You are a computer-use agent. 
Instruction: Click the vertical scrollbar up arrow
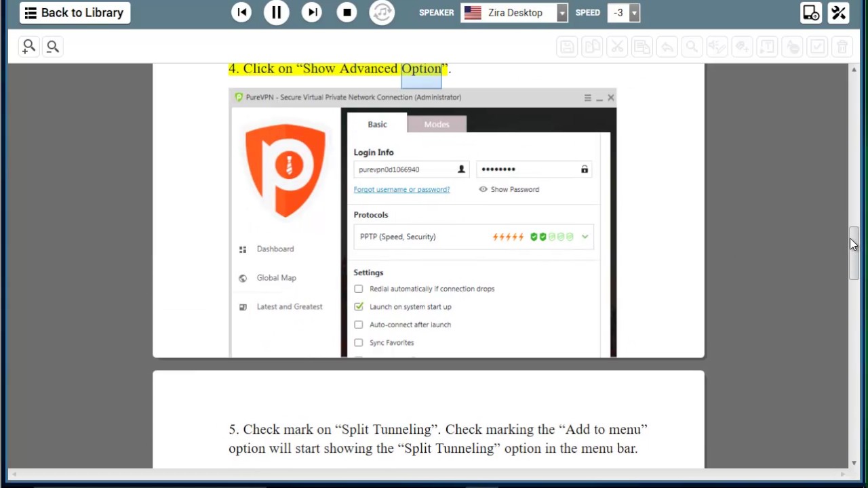tap(854, 69)
